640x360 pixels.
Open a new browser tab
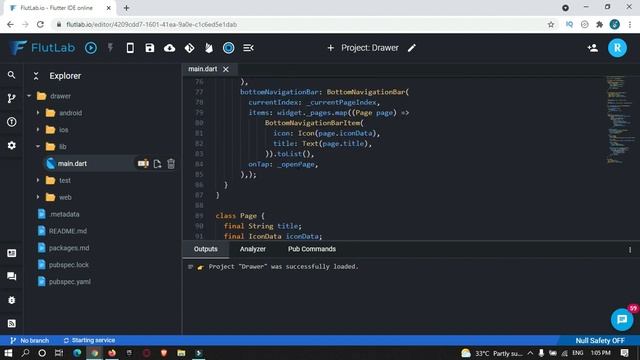click(x=127, y=8)
